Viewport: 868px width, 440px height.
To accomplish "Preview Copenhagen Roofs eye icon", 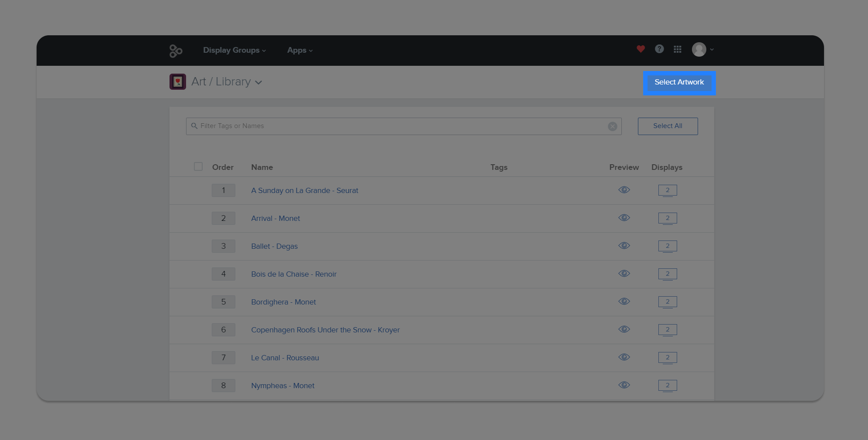I will coord(624,329).
